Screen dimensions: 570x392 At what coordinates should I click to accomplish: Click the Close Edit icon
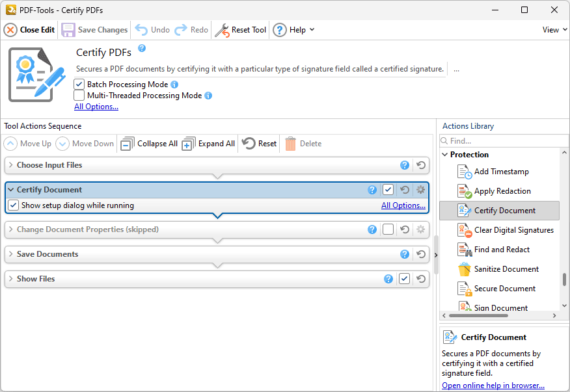tap(10, 30)
